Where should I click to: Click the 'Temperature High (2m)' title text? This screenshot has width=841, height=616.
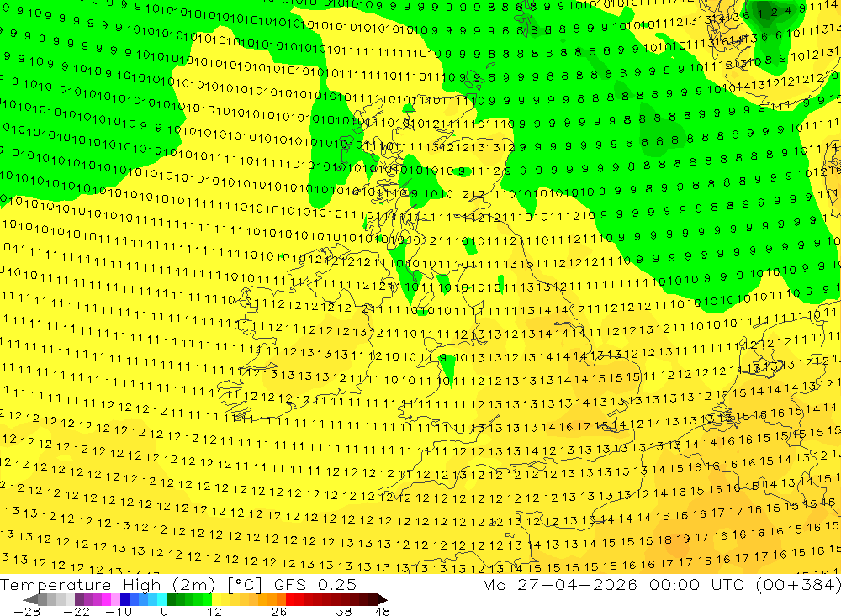[x=108, y=585]
